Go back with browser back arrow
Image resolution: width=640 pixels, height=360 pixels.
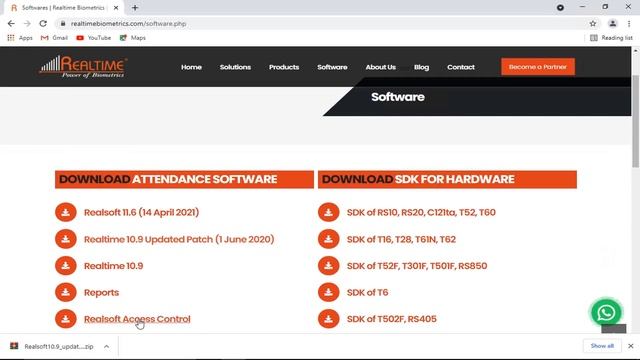pyautogui.click(x=11, y=24)
